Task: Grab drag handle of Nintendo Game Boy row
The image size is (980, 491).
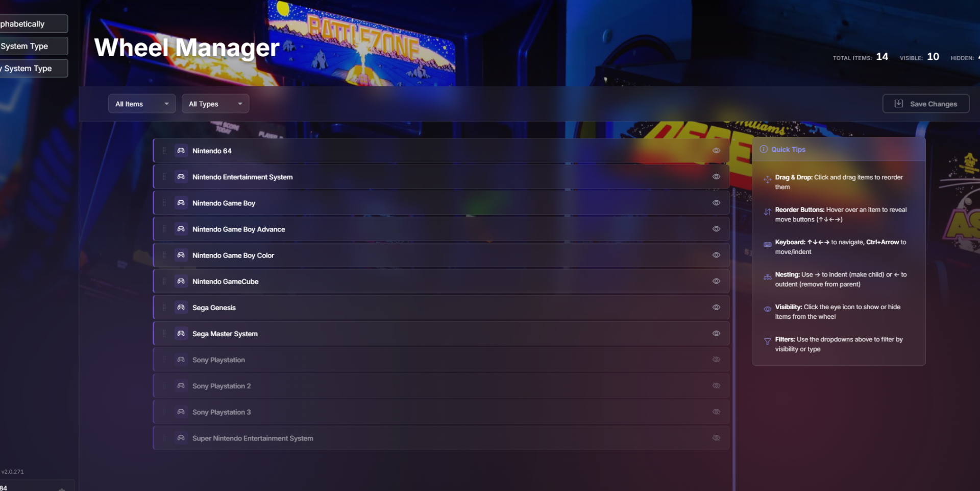Action: [x=164, y=203]
